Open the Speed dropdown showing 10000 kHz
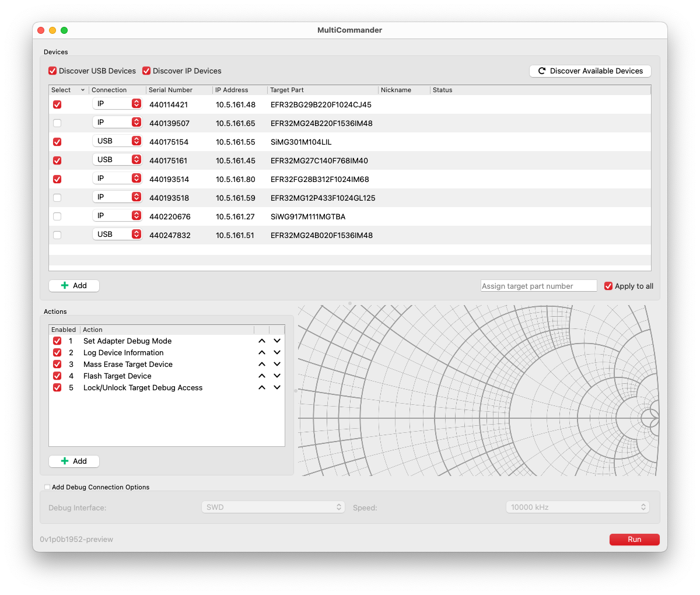The height and width of the screenshot is (595, 700). 577,507
